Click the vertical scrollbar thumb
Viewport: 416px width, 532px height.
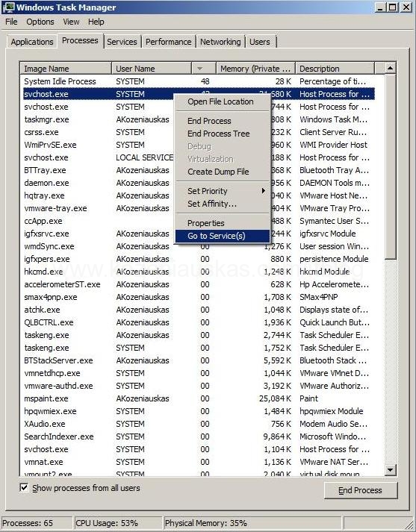pyautogui.click(x=390, y=167)
